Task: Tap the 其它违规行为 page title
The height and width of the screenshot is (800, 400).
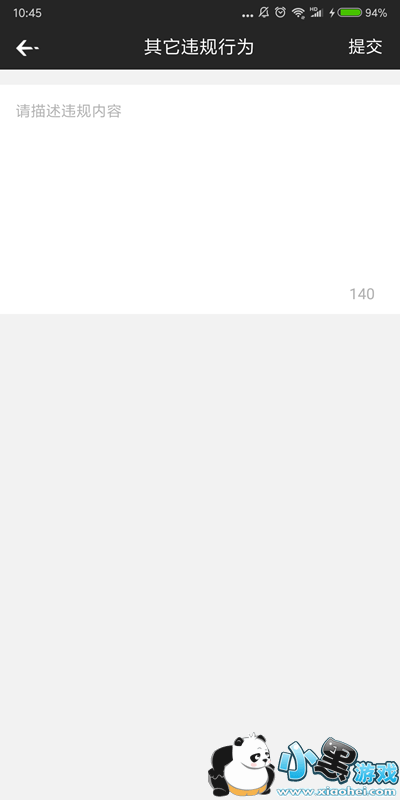Action: click(199, 47)
